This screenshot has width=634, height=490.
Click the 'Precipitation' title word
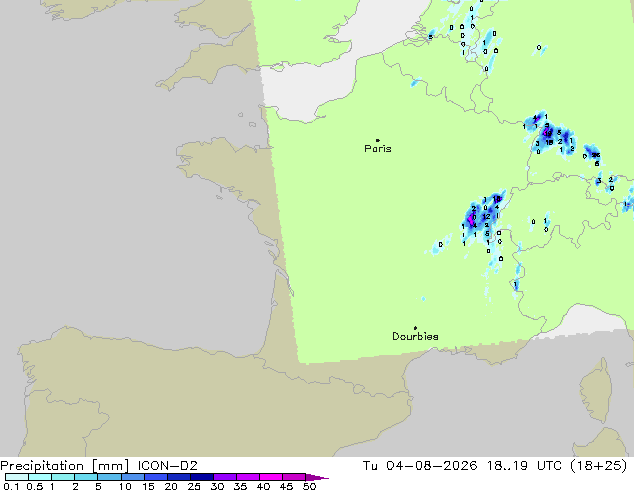click(42, 466)
